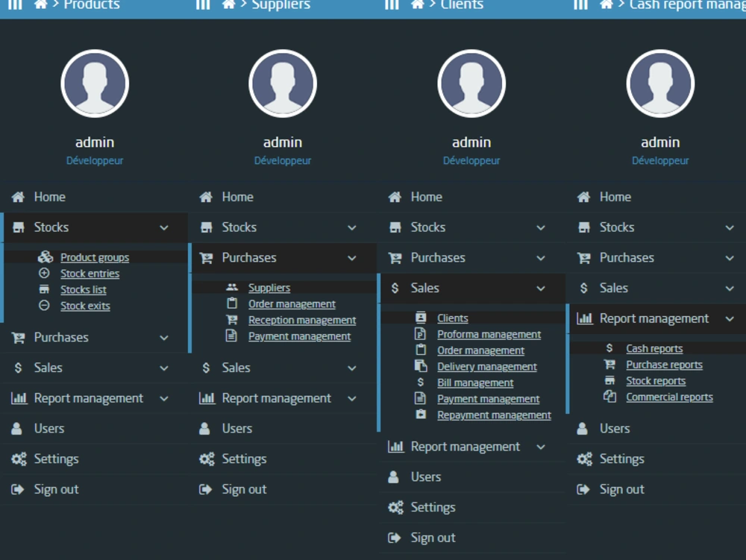This screenshot has width=746, height=560.
Task: Open the Product groups link
Action: [95, 257]
